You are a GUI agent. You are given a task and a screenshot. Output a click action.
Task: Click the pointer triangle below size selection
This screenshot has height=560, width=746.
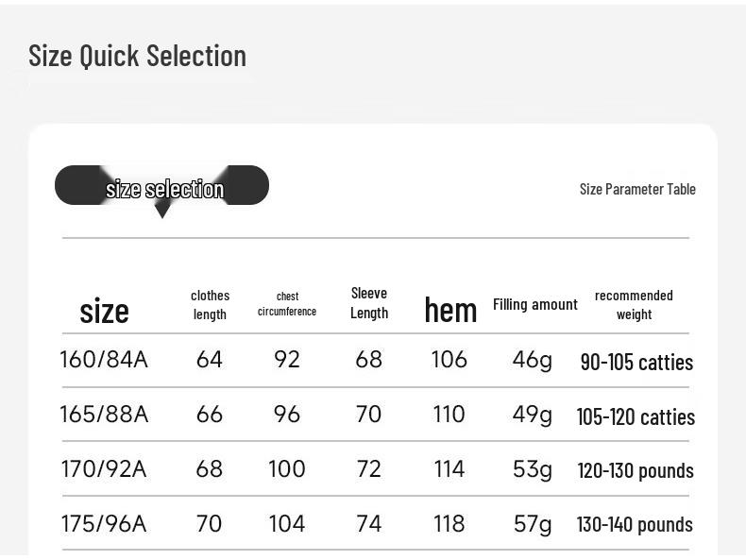(x=162, y=212)
